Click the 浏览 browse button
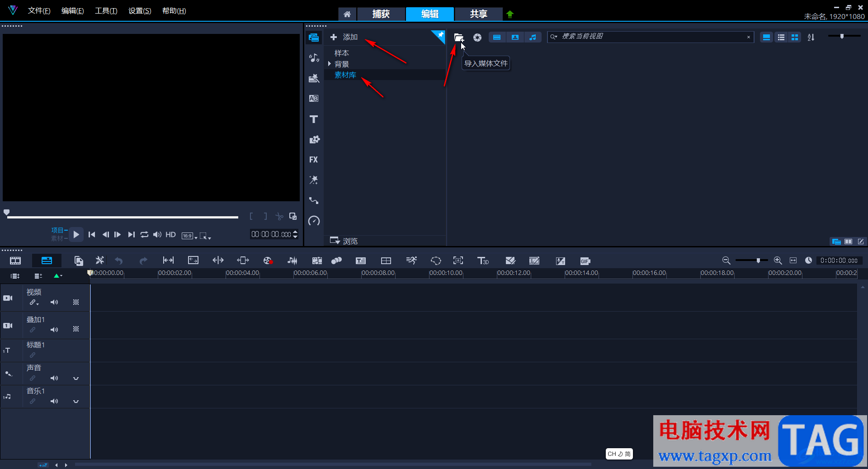Screen dimensions: 868x469 click(344, 241)
